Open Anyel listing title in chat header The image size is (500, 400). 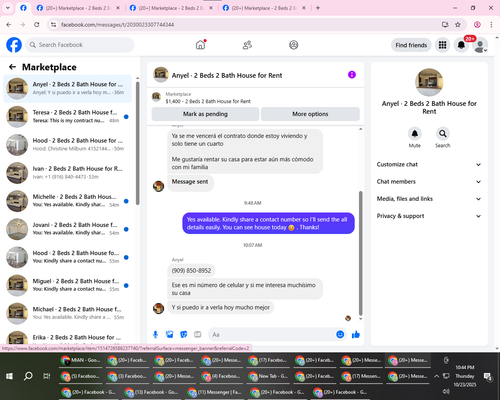click(x=227, y=75)
